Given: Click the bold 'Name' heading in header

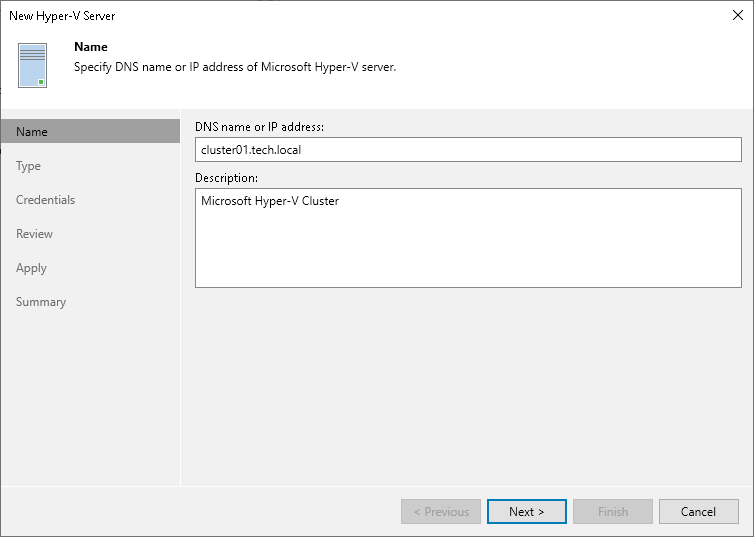Looking at the screenshot, I should tap(90, 47).
